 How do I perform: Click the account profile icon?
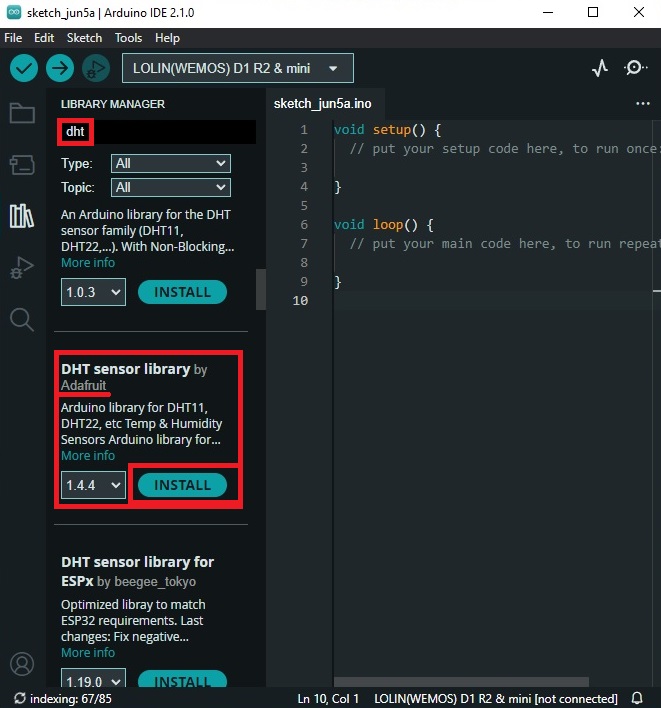tap(21, 664)
